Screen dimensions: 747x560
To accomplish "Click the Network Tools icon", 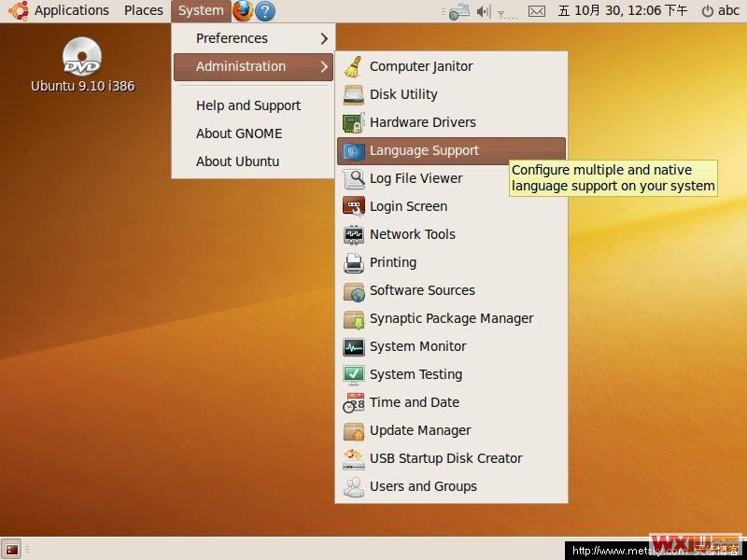I will (353, 234).
